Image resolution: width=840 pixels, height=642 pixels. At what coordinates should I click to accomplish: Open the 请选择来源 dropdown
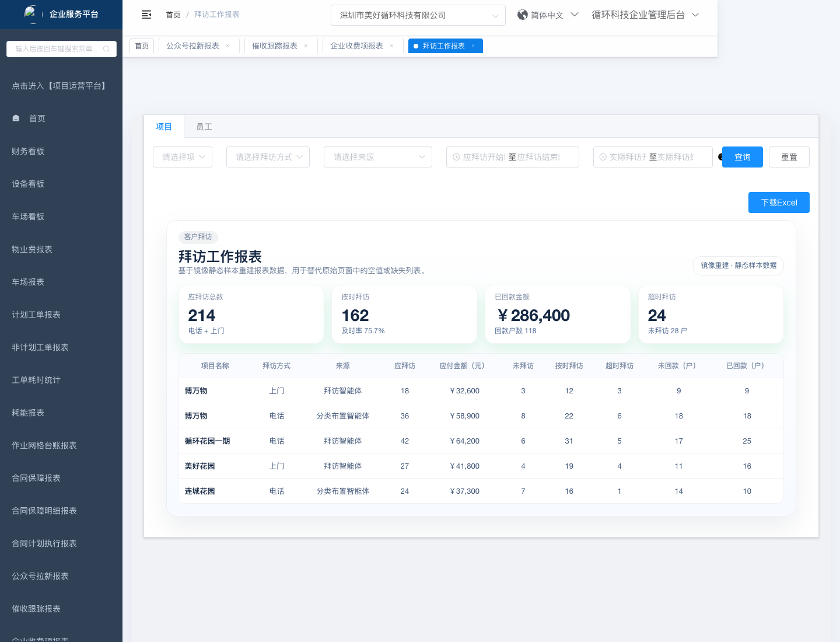[x=377, y=157]
